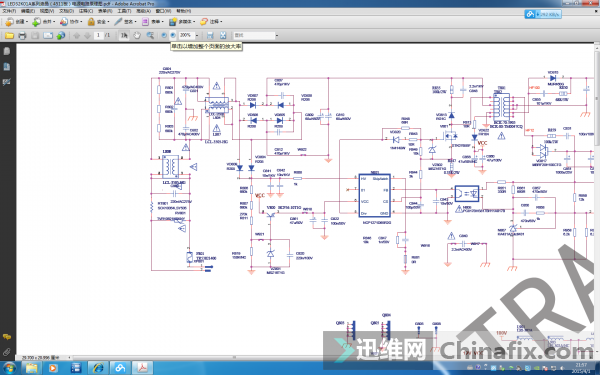The image size is (600, 375).
Task: Click the fit page full-screen icon
Action: 223,36
